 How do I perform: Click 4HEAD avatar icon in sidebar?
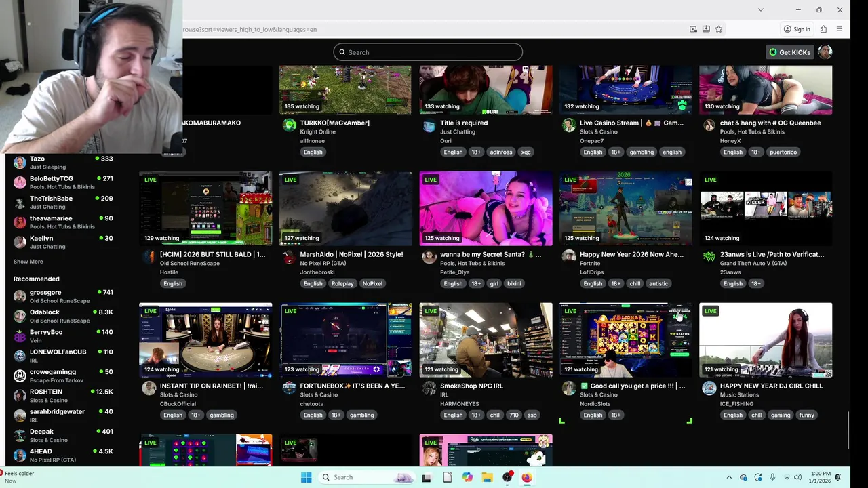click(x=20, y=455)
